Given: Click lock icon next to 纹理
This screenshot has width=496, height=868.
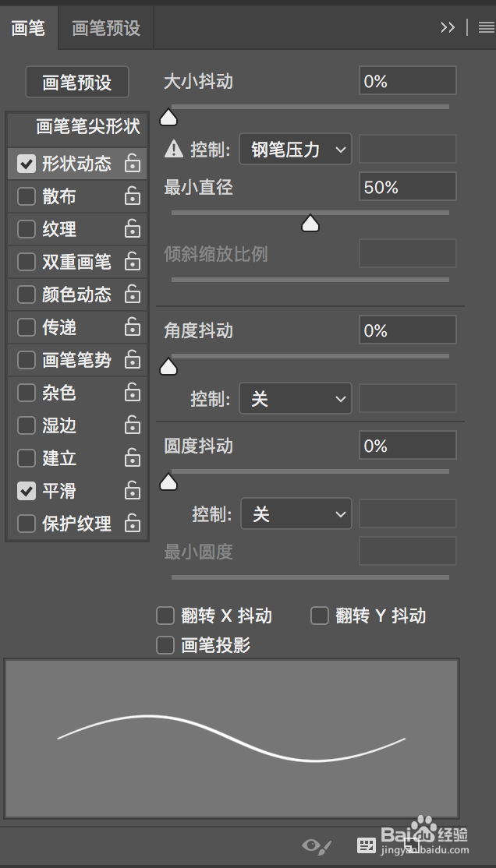Looking at the screenshot, I should pos(133,228).
